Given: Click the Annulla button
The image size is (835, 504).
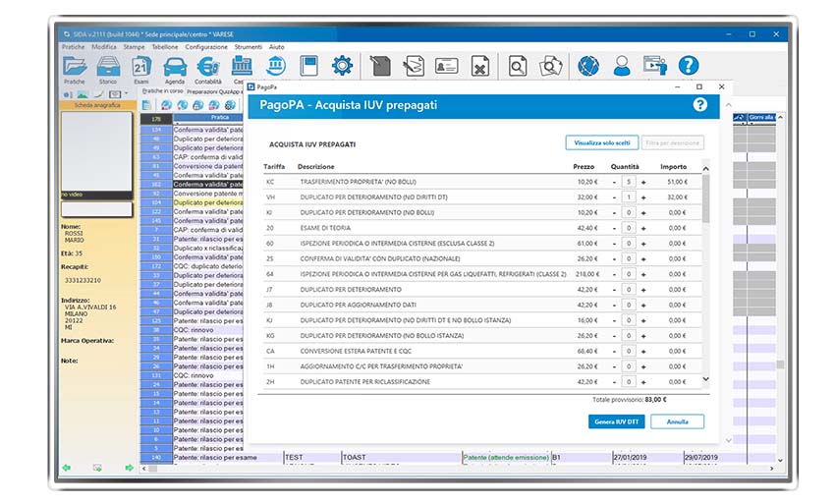Looking at the screenshot, I should click(x=678, y=421).
